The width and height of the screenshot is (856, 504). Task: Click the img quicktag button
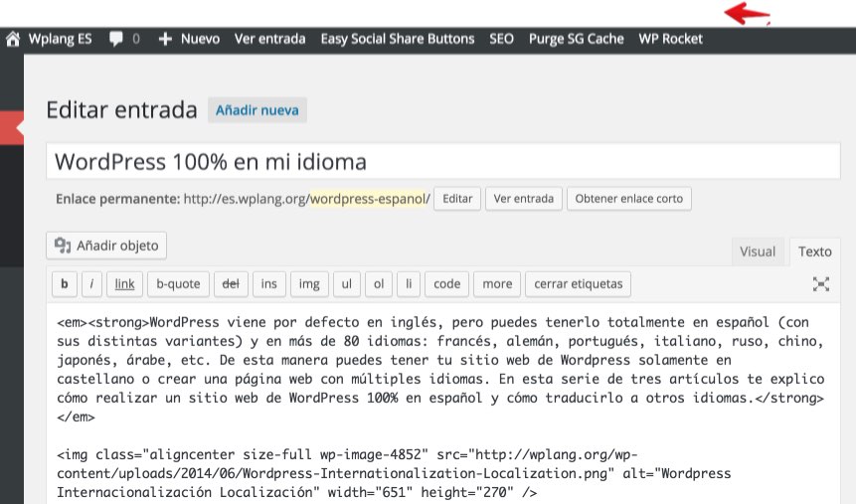309,284
